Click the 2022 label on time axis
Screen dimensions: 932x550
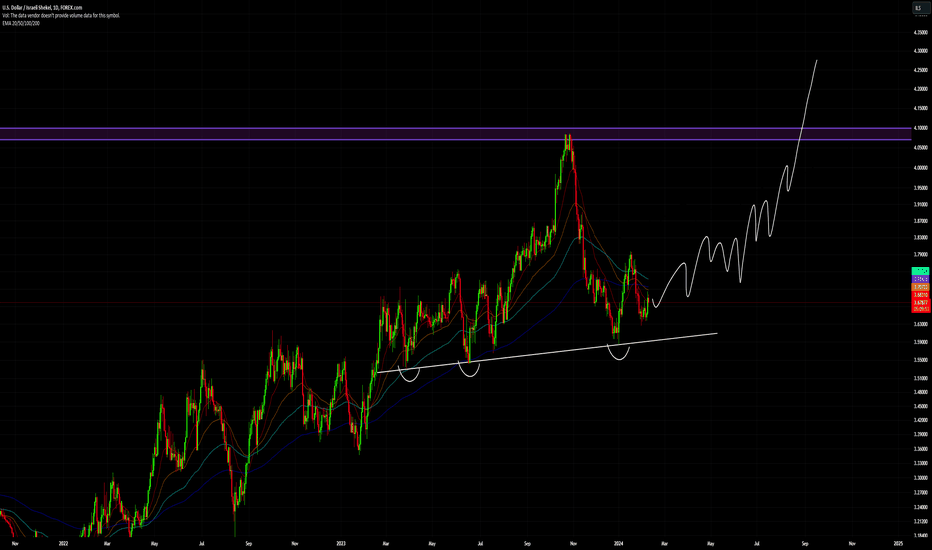coord(64,543)
